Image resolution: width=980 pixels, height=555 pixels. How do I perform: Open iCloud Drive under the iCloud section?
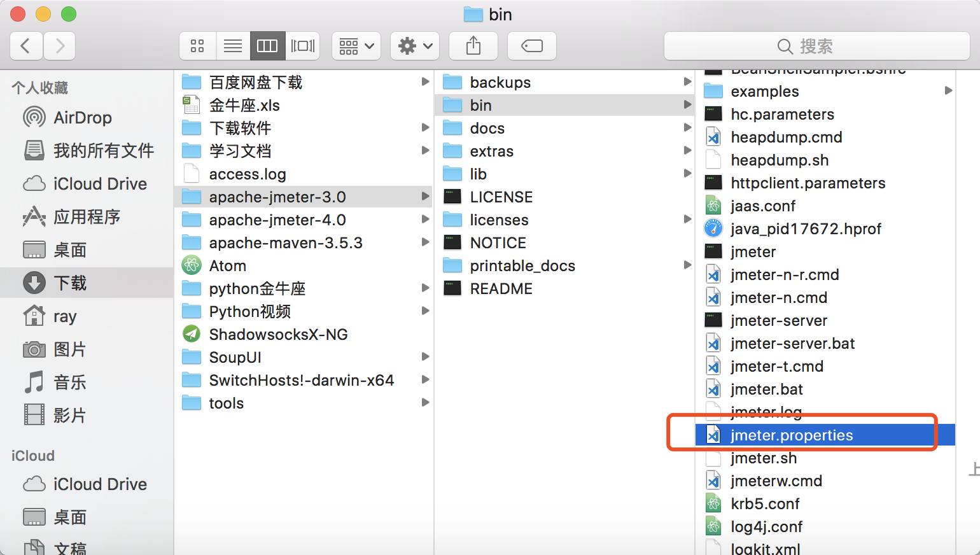click(x=87, y=484)
